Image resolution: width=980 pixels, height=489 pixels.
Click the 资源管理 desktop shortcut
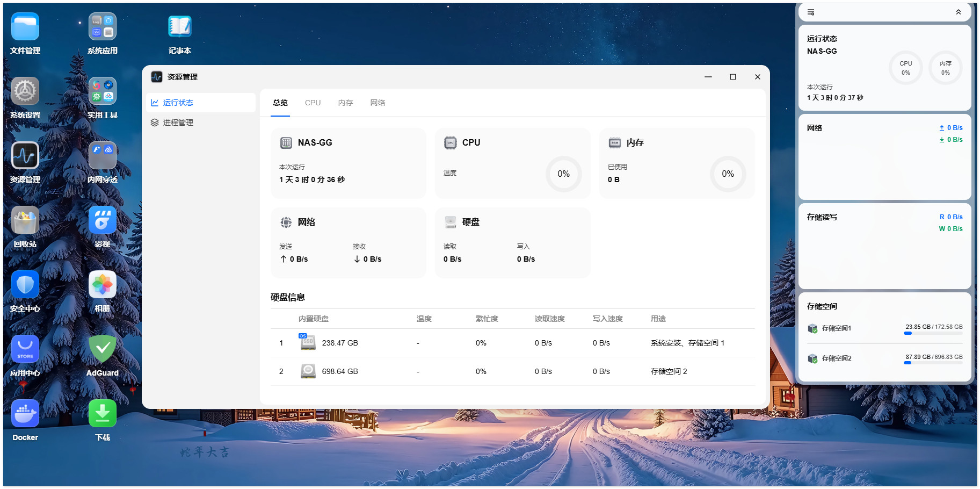pyautogui.click(x=25, y=156)
